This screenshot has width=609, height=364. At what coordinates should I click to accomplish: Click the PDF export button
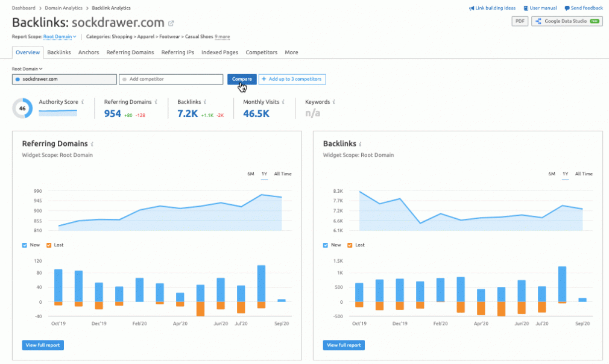(520, 21)
